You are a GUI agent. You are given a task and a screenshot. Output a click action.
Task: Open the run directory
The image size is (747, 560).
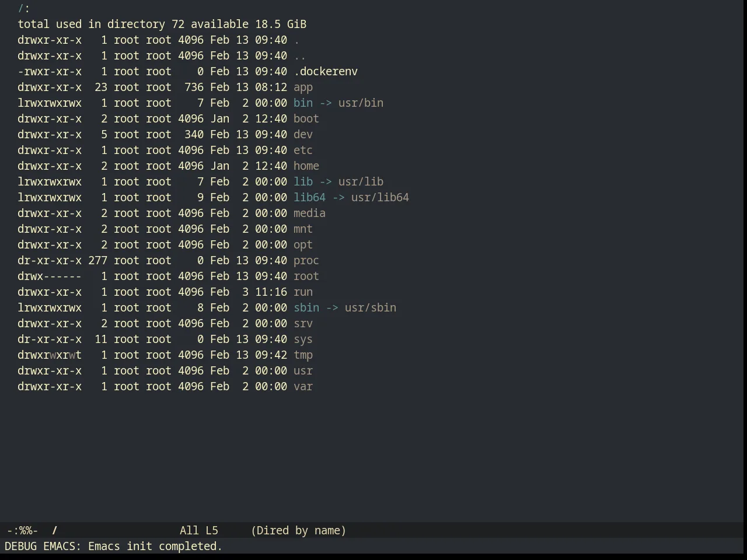[303, 292]
